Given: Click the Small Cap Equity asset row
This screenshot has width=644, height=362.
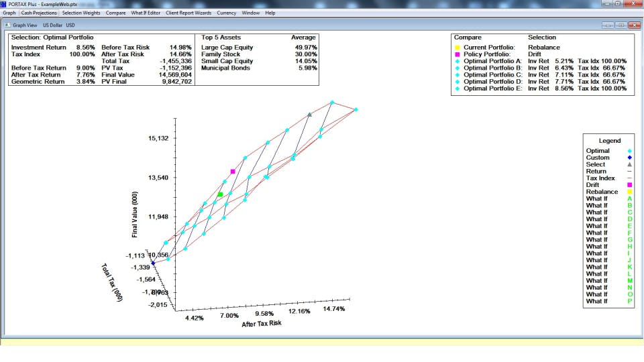Looking at the screenshot, I should click(x=259, y=61).
